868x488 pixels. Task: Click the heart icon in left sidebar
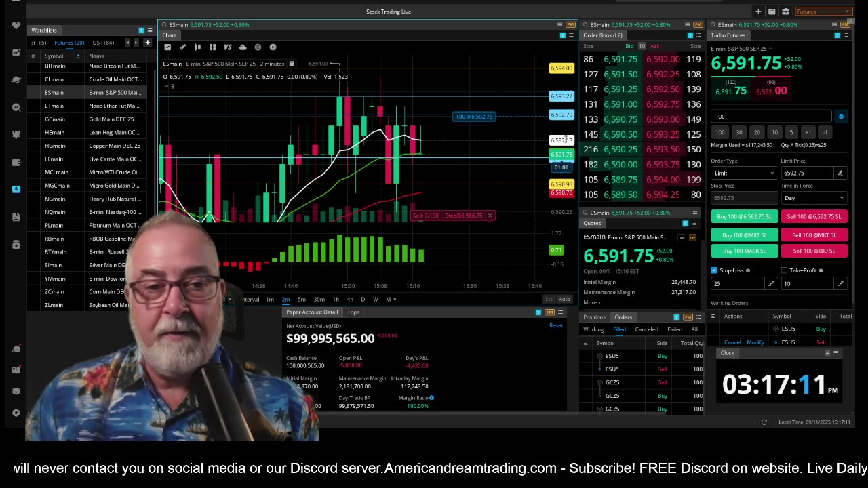[x=16, y=26]
